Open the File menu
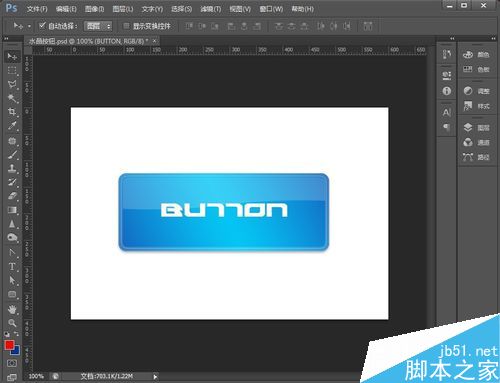Image resolution: width=500 pixels, height=383 pixels. (37, 9)
